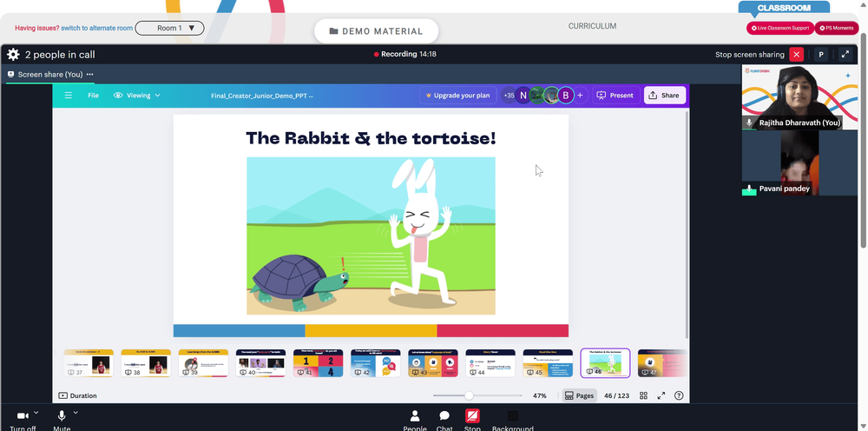
Task: Select the slide 39 thumbnail
Action: tap(203, 363)
